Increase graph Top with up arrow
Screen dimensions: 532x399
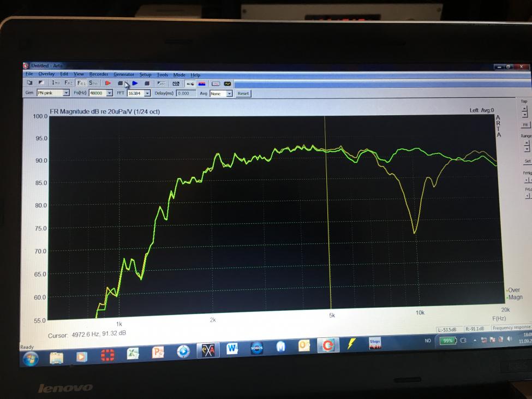point(525,109)
